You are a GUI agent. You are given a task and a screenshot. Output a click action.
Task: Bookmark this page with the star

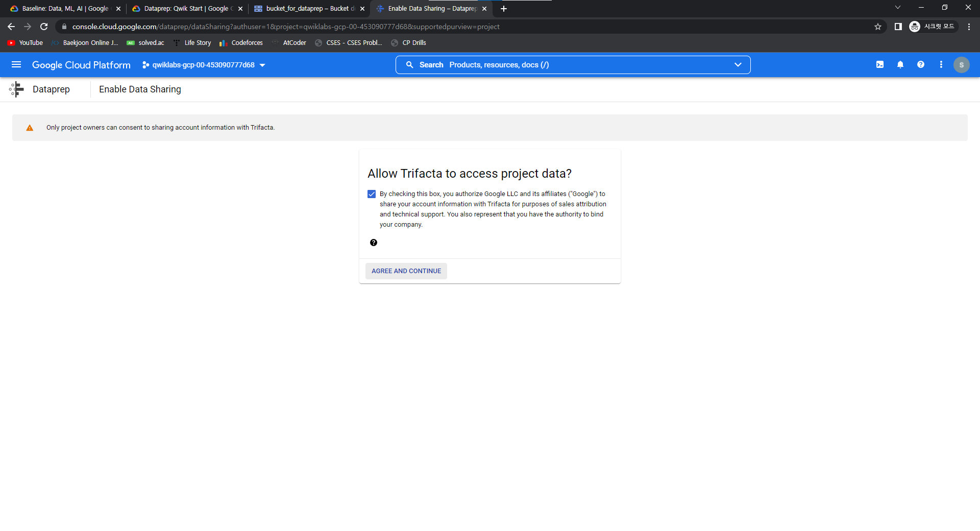[878, 27]
